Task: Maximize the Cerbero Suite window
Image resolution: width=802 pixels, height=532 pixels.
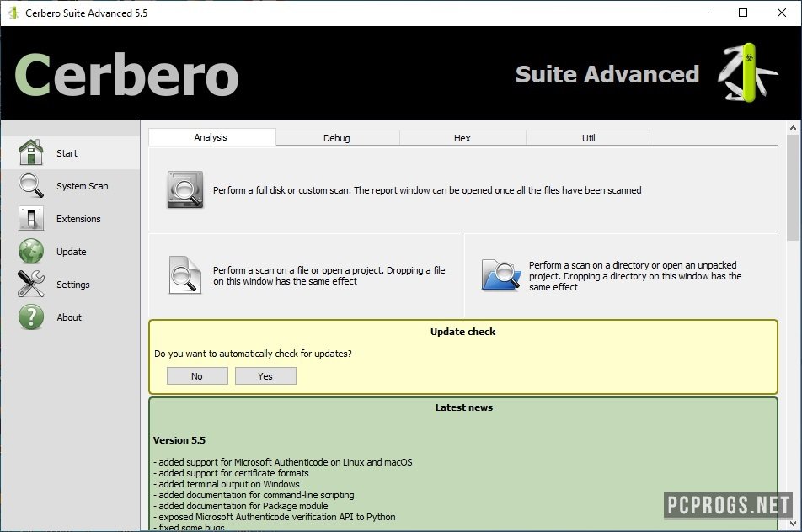Action: (743, 13)
